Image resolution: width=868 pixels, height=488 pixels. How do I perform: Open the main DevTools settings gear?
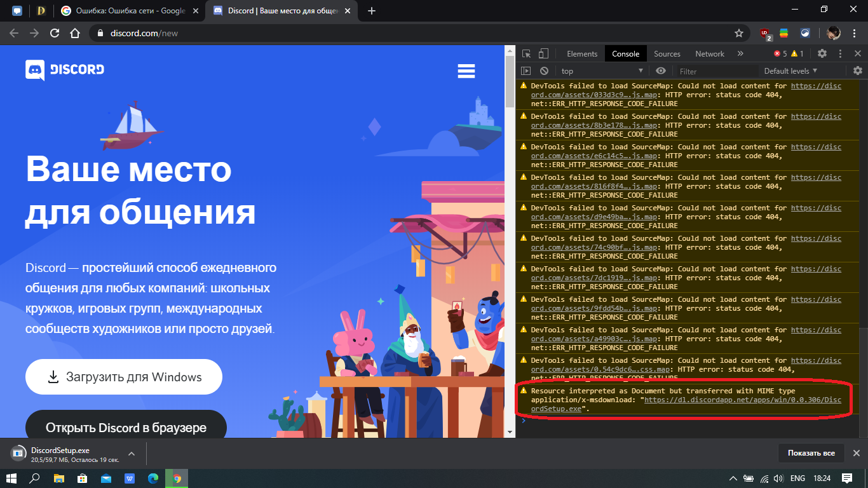822,53
